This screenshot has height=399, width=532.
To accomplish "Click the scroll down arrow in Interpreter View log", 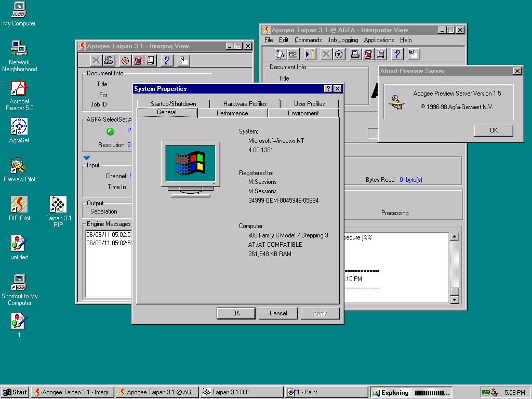I will tap(454, 299).
